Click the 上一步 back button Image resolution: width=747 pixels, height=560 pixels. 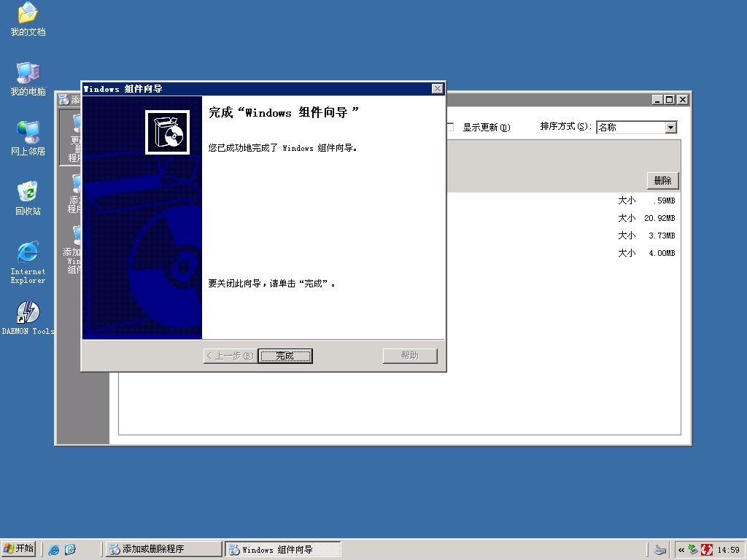pos(231,356)
